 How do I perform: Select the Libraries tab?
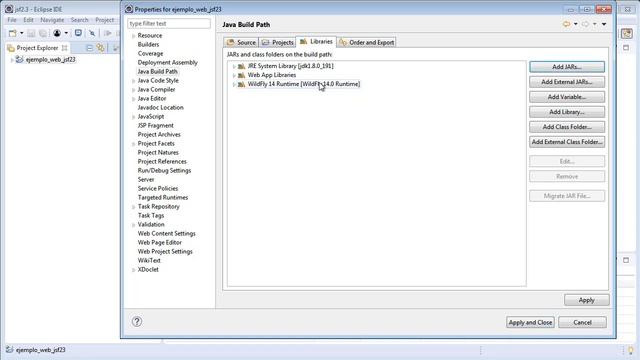[x=316, y=42]
